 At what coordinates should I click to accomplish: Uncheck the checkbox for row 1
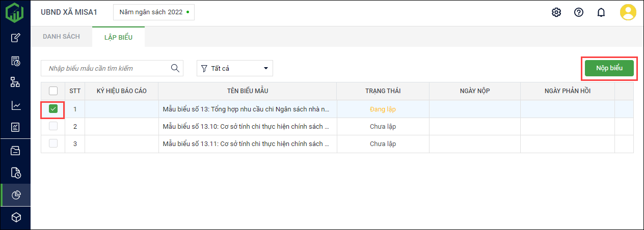(53, 109)
